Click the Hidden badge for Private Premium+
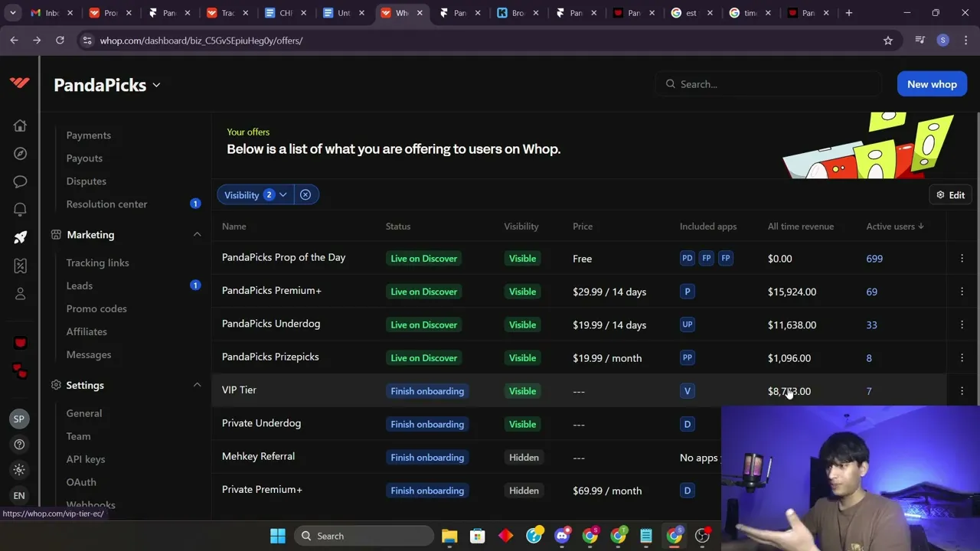 (524, 491)
